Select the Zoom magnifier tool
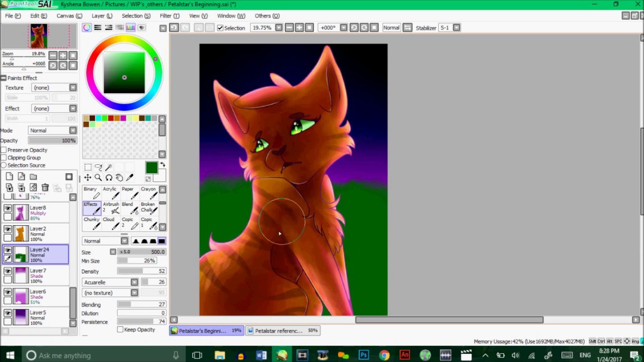 click(x=98, y=177)
